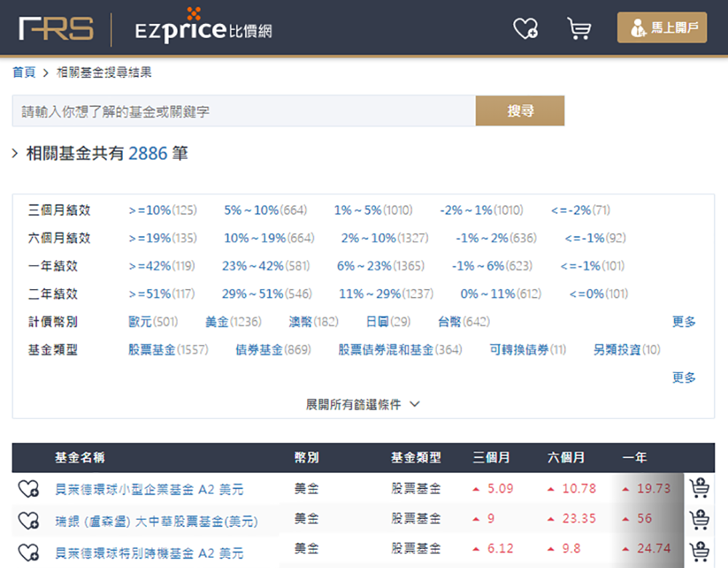
Task: Filter one-year performance >=42%
Action: [162, 266]
